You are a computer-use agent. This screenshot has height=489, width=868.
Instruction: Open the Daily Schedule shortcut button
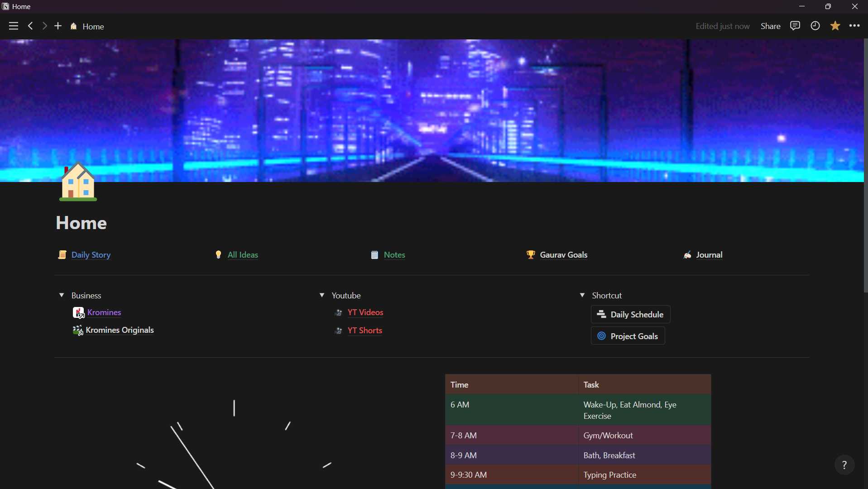pos(630,314)
